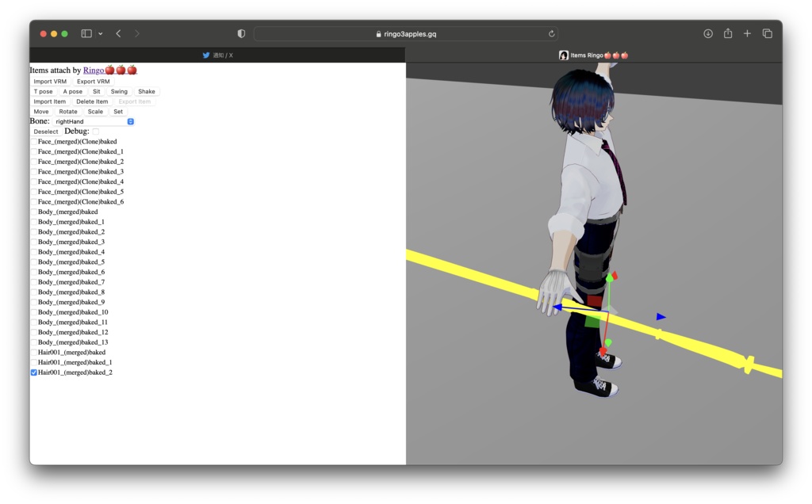Check Body_(merged)baked_5 checkbox
Image resolution: width=812 pixels, height=504 pixels.
(x=33, y=262)
